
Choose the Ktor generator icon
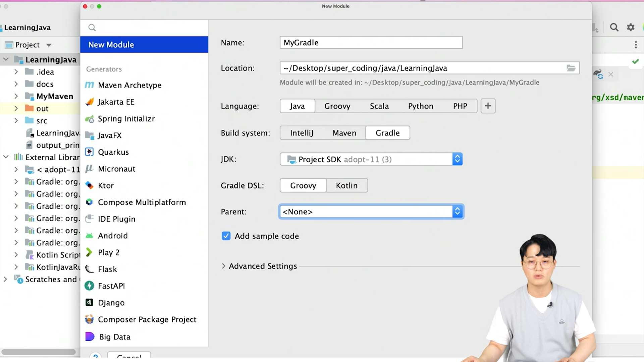coord(89,185)
